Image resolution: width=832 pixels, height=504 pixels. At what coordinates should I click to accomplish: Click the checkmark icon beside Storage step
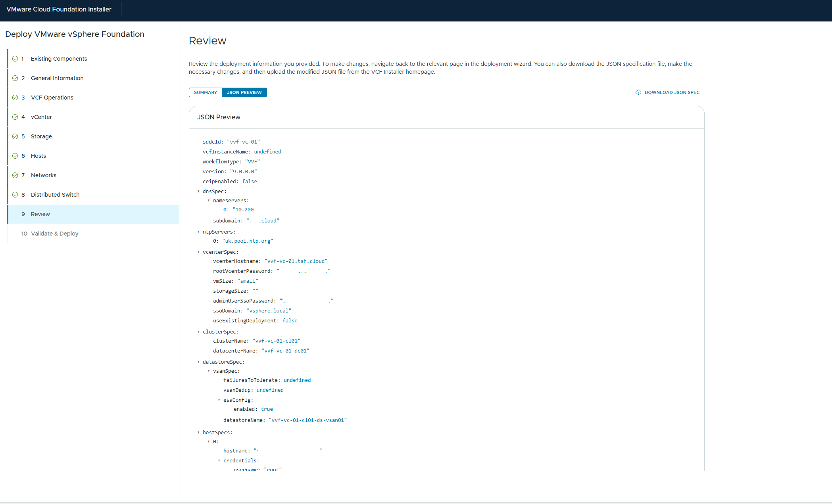[x=15, y=136]
